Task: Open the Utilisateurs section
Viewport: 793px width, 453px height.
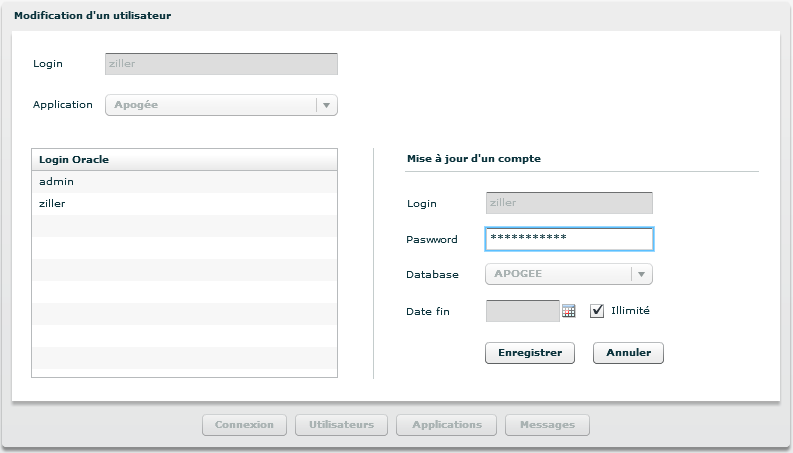Action: pos(341,425)
